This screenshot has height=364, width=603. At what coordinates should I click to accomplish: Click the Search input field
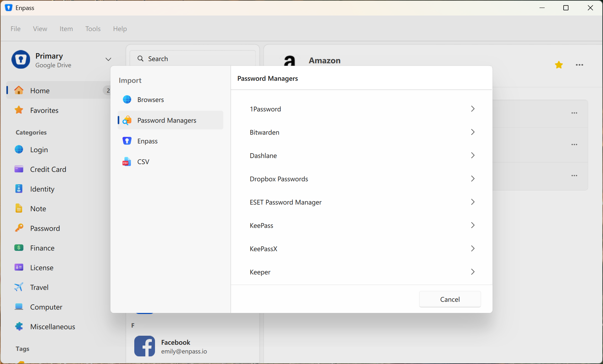(193, 59)
